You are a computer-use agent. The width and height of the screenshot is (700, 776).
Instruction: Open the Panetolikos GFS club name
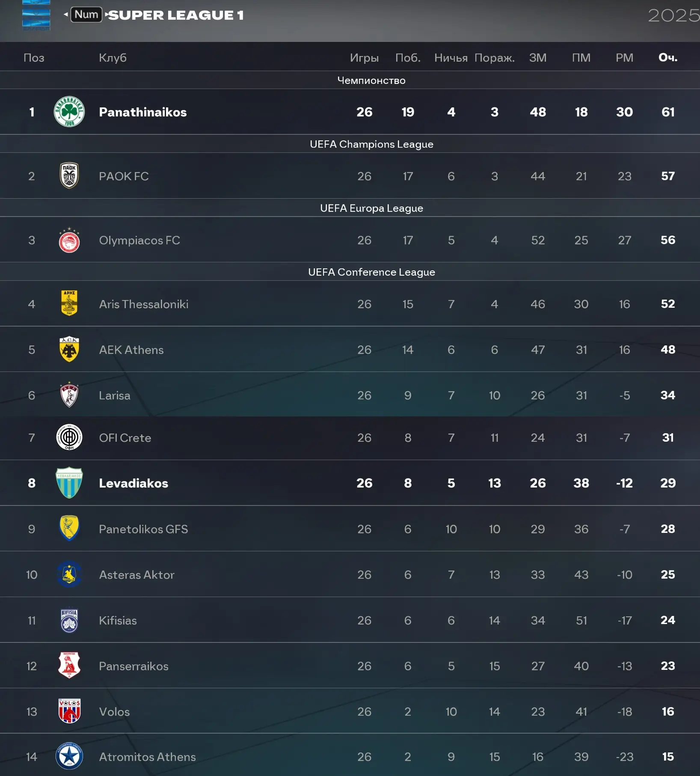click(x=143, y=529)
